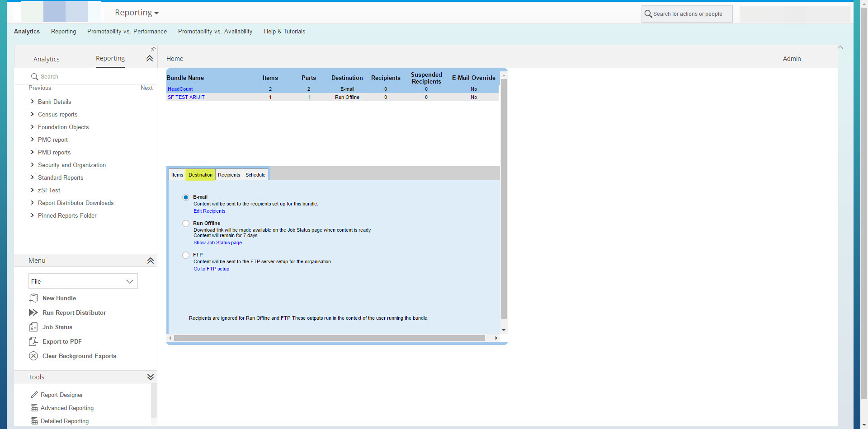Click the Show Job Status page link

click(x=217, y=242)
